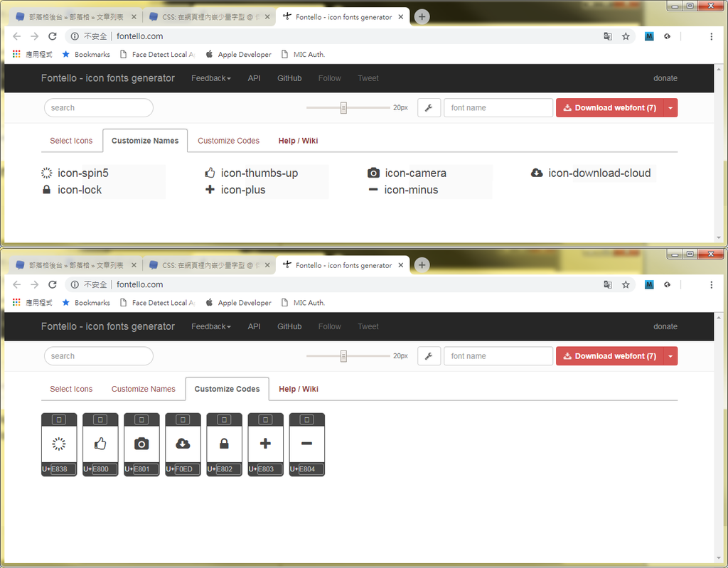
Task: Select plus glyph card U+E803
Action: point(266,444)
